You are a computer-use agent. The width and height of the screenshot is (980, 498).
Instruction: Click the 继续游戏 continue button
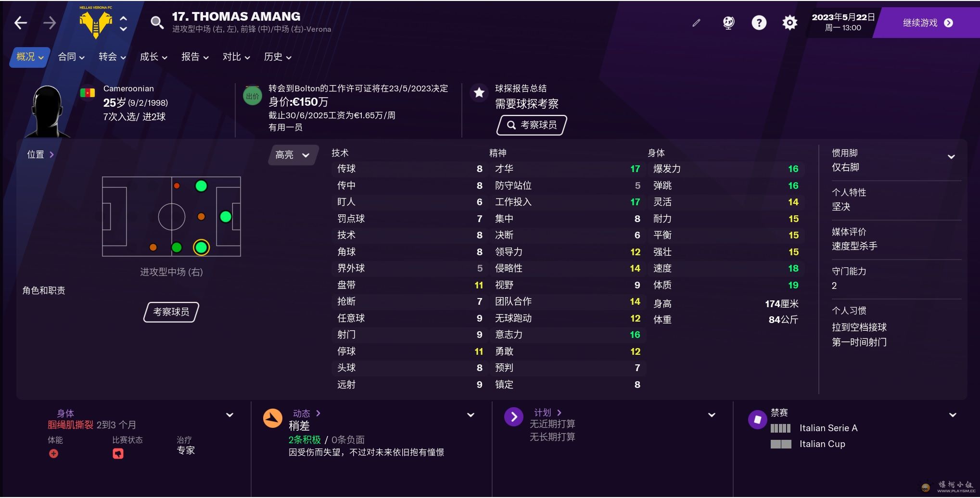coord(927,23)
